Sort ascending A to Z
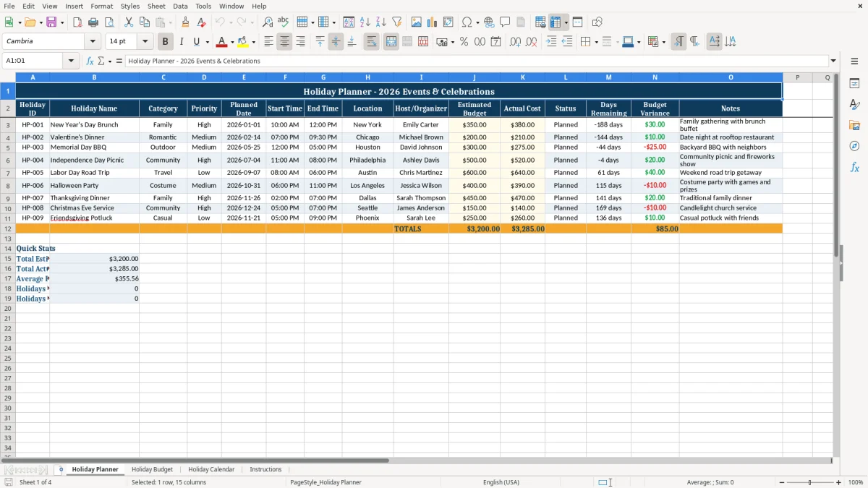Image resolution: width=868 pixels, height=488 pixels. pyautogui.click(x=365, y=22)
